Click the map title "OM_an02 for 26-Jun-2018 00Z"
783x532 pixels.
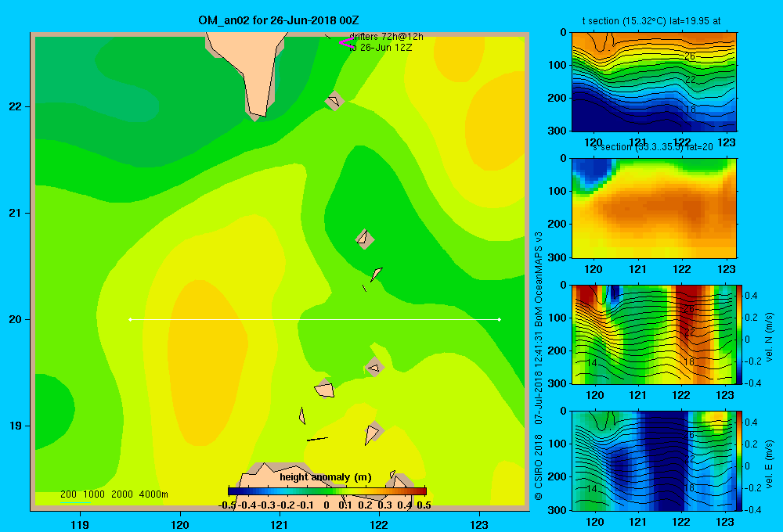(x=279, y=20)
